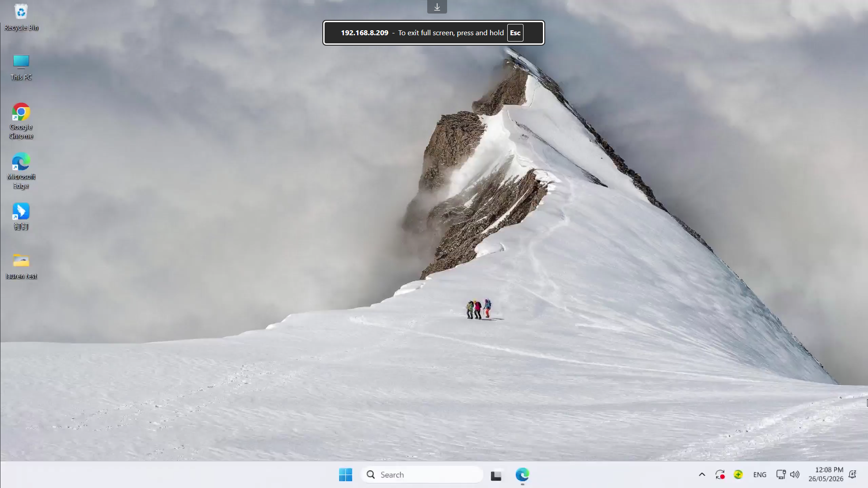
Task: Click the Esc key hint in banner
Action: pyautogui.click(x=515, y=33)
